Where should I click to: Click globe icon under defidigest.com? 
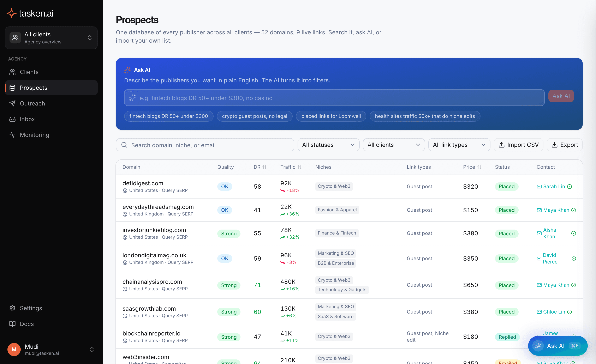click(125, 191)
